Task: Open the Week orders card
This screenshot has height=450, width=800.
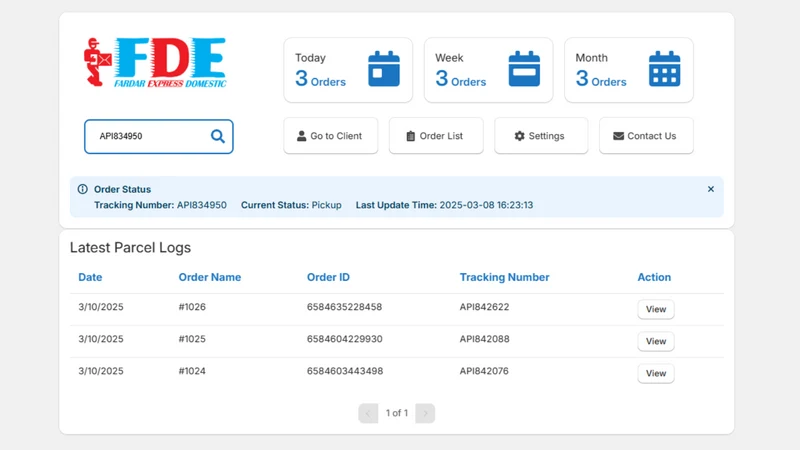Action: [488, 70]
